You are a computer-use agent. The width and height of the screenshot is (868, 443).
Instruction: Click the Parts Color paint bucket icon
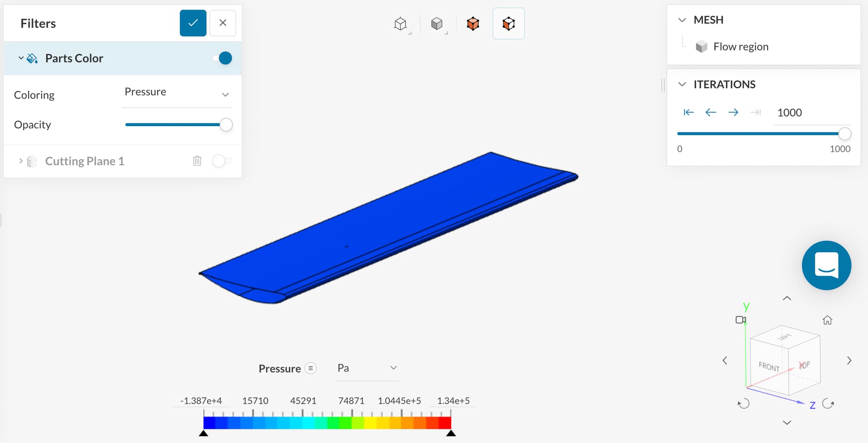click(32, 58)
